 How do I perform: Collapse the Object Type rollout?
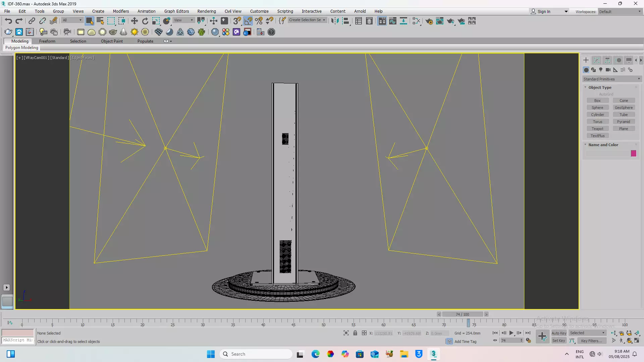600,87
